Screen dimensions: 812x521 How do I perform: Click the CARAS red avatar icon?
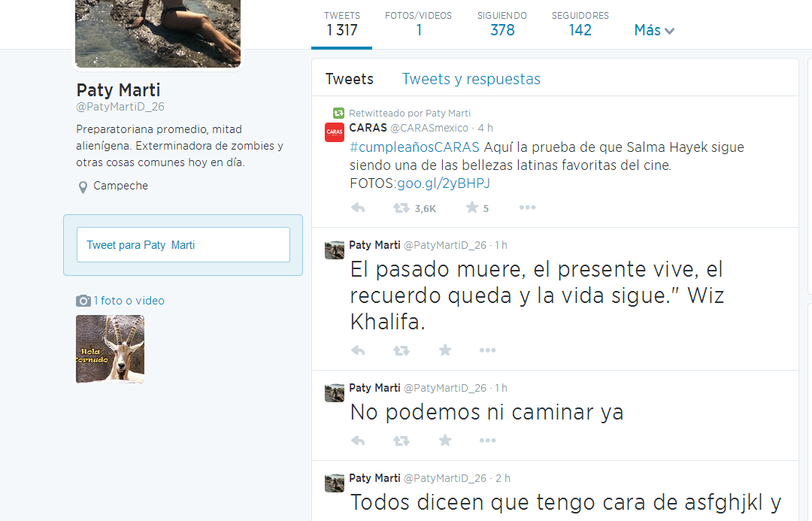(335, 132)
